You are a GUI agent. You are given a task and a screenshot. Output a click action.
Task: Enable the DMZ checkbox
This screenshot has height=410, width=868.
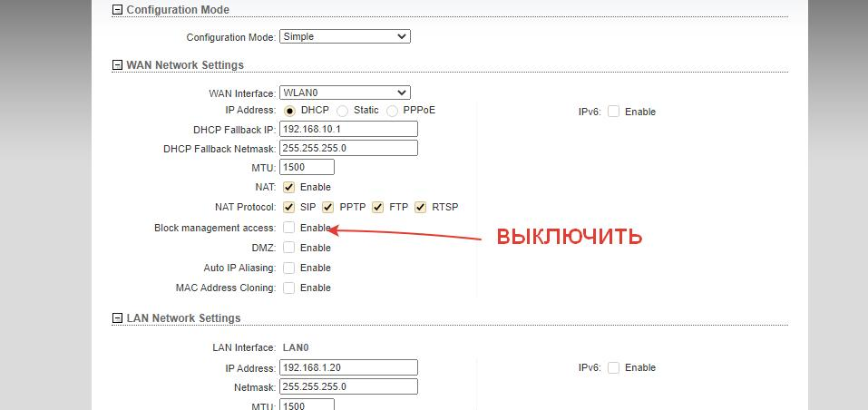point(288,248)
